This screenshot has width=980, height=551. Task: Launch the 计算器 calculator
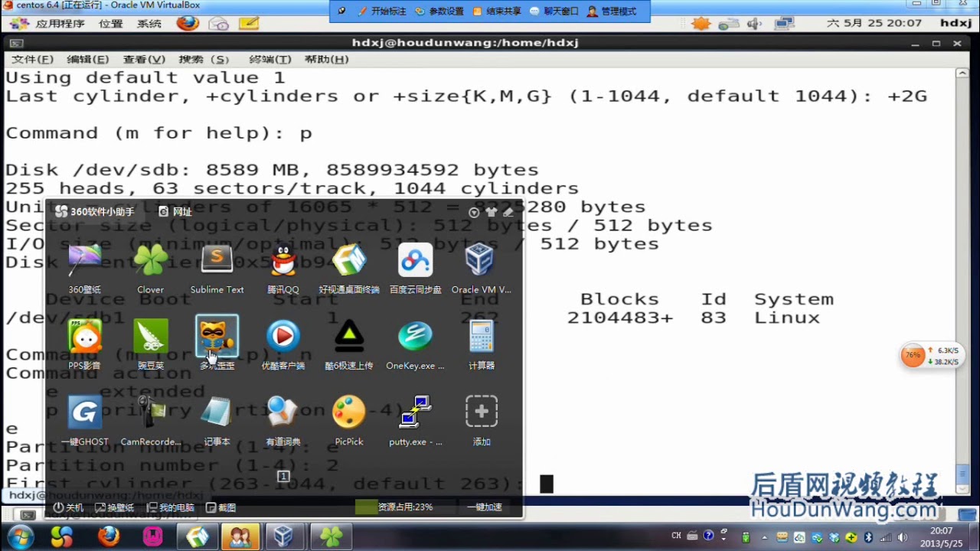click(482, 337)
